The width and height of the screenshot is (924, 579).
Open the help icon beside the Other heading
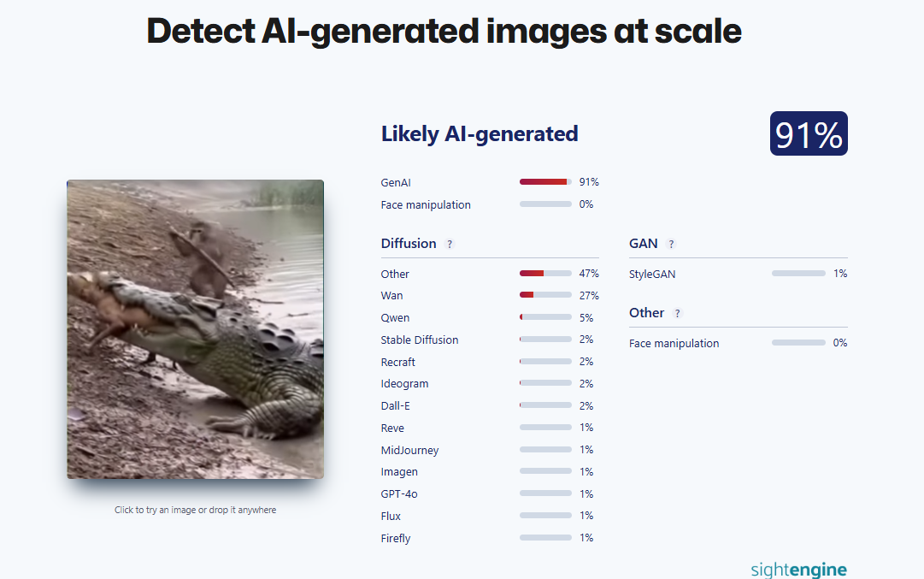coord(678,313)
